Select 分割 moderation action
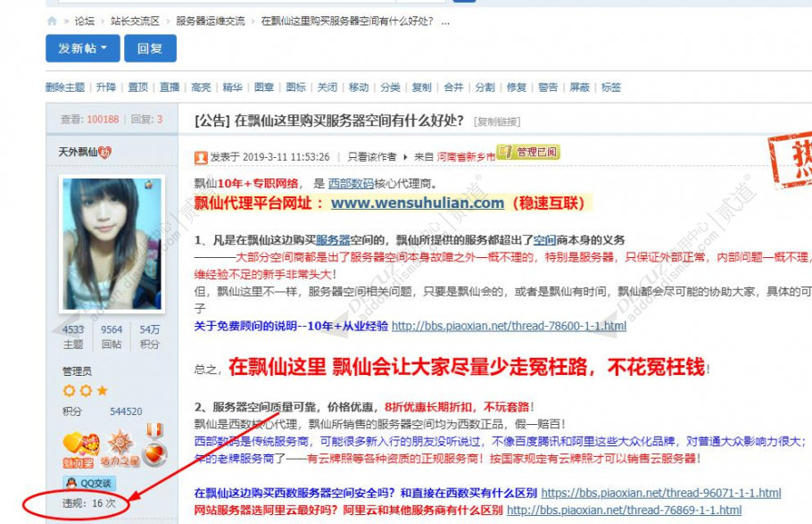This screenshot has width=812, height=524. point(485,87)
